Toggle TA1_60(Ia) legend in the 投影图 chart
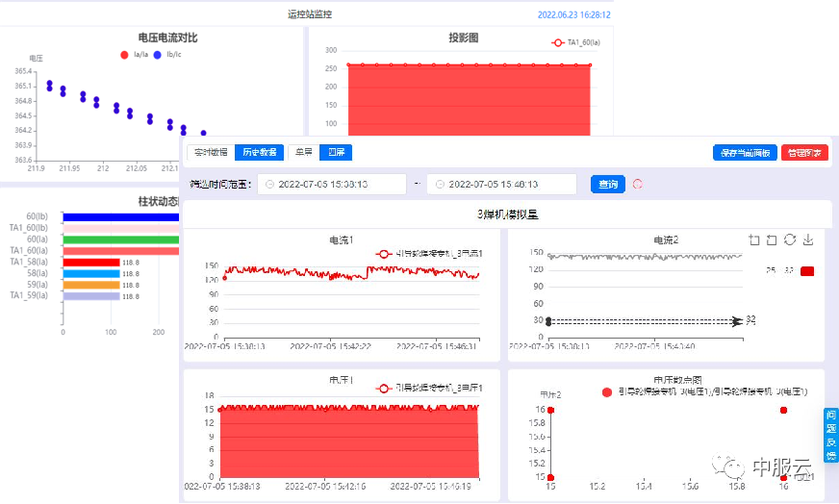839x504 pixels. [575, 42]
